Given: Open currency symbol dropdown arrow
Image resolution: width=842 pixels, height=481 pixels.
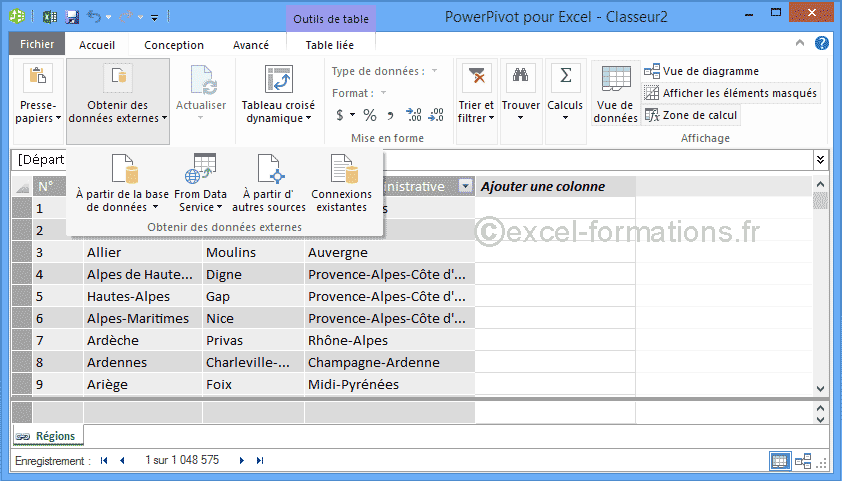Looking at the screenshot, I should tap(352, 115).
